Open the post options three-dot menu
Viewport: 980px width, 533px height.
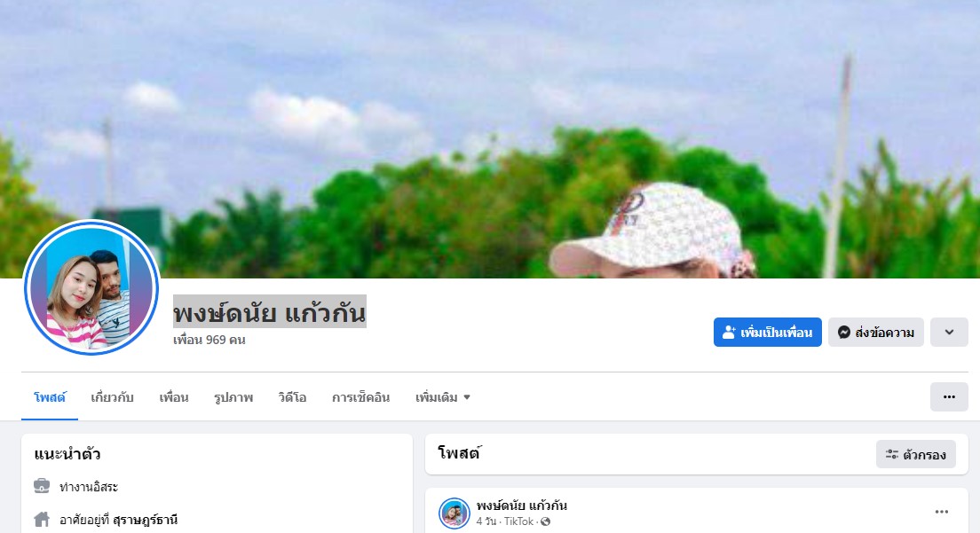click(941, 512)
